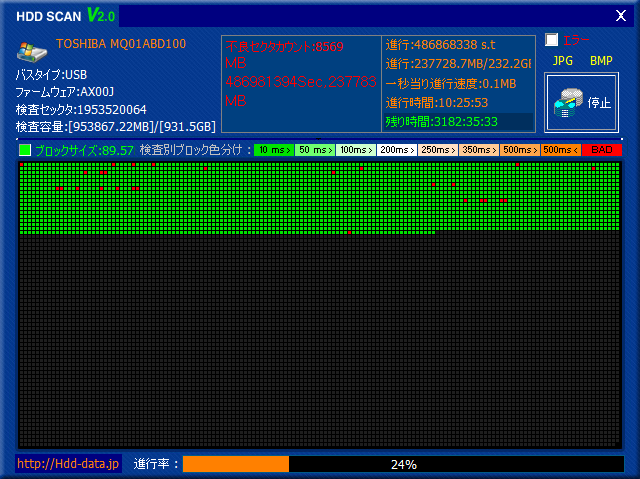Click the bad sector count readout panel
The image size is (640, 479).
pyautogui.click(x=301, y=84)
